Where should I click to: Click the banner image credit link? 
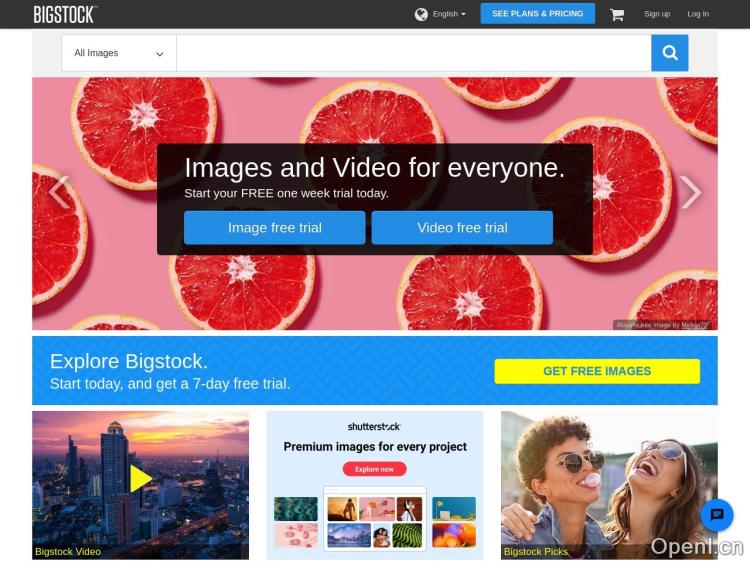pyautogui.click(x=694, y=325)
